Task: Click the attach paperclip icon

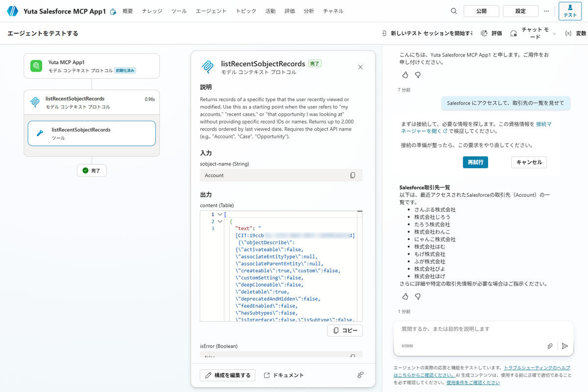Action: point(550,346)
